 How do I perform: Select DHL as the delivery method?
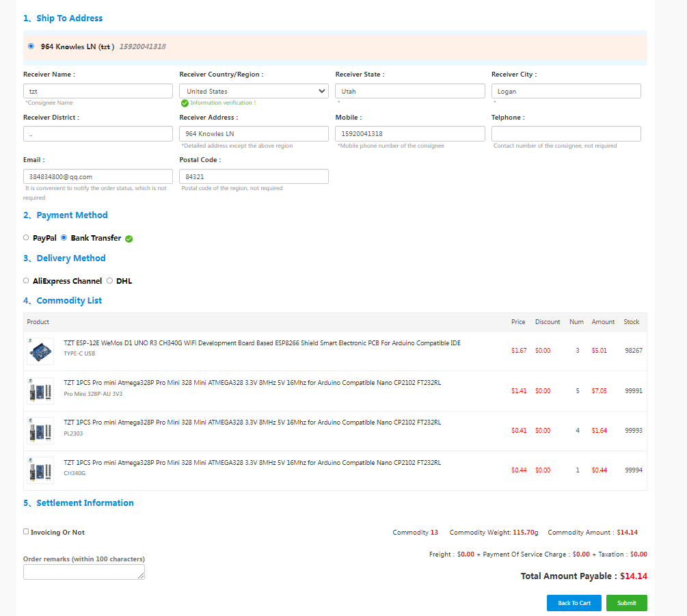tap(109, 280)
